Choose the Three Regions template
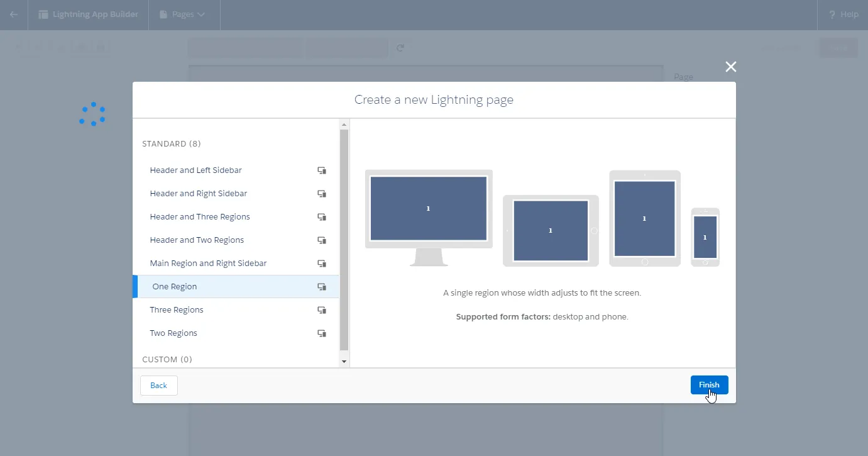868x456 pixels. pyautogui.click(x=176, y=310)
